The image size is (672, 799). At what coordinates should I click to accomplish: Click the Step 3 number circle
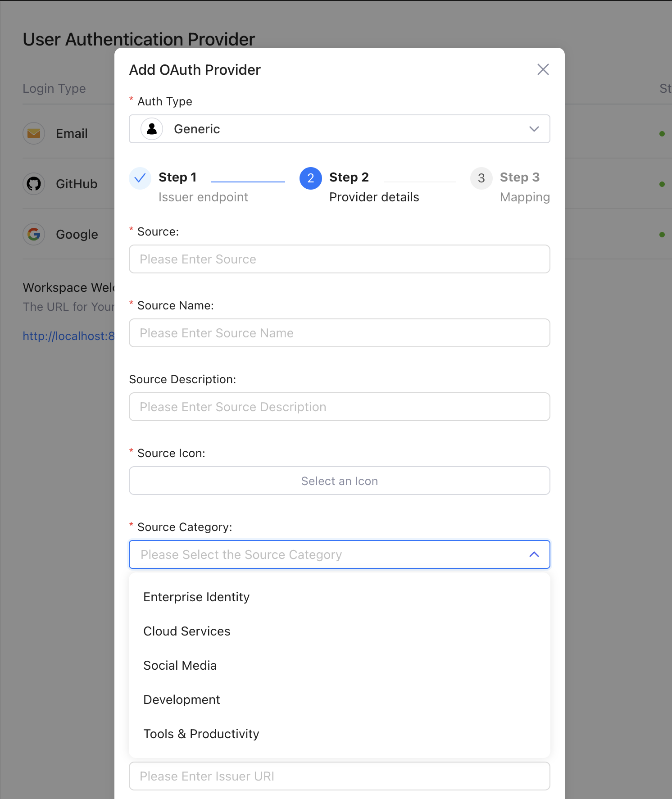coord(481,178)
